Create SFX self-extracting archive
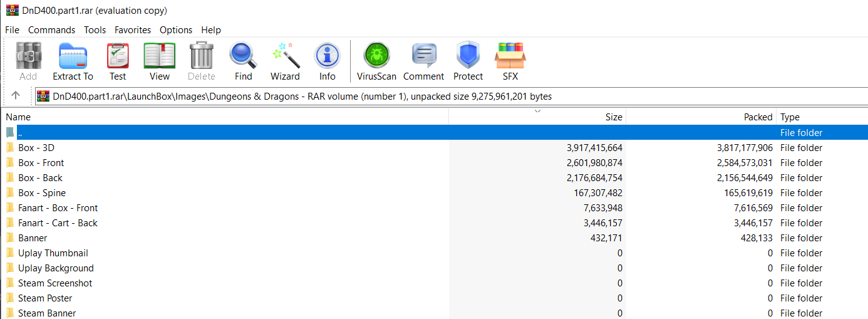This screenshot has height=319, width=868. click(510, 61)
